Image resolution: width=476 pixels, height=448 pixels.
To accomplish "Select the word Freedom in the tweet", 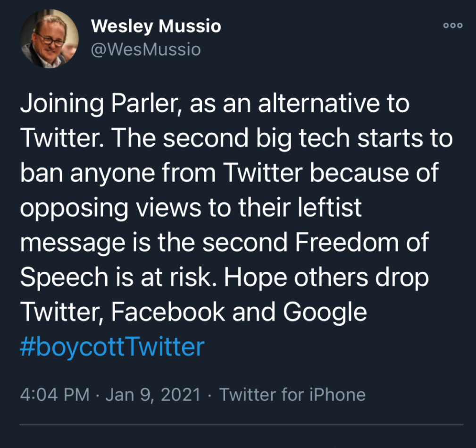I will click(x=347, y=242).
